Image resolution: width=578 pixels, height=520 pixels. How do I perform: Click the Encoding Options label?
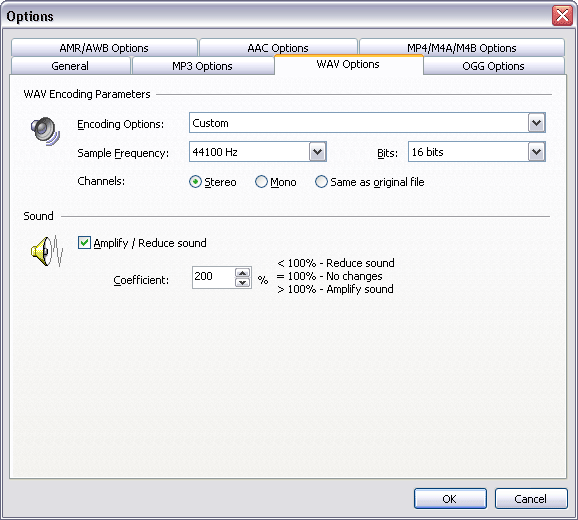[121, 124]
